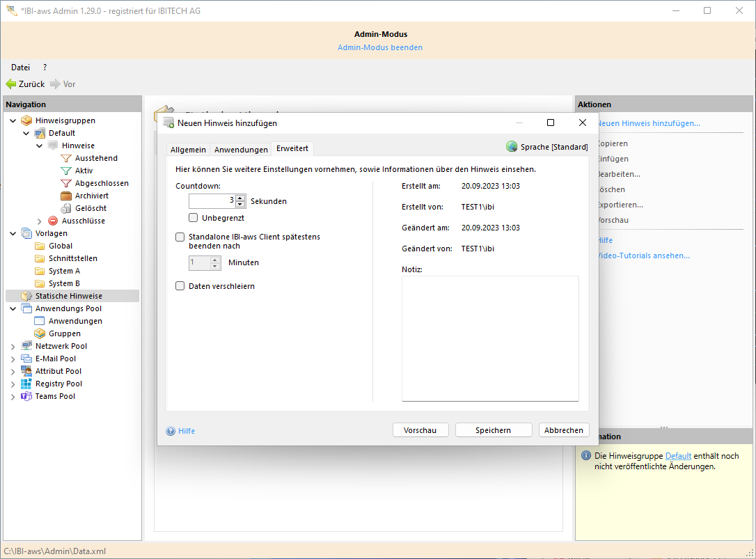Screen dimensions: 756x559
Task: Click the E-Mail Pool envelope icon
Action: point(26,359)
